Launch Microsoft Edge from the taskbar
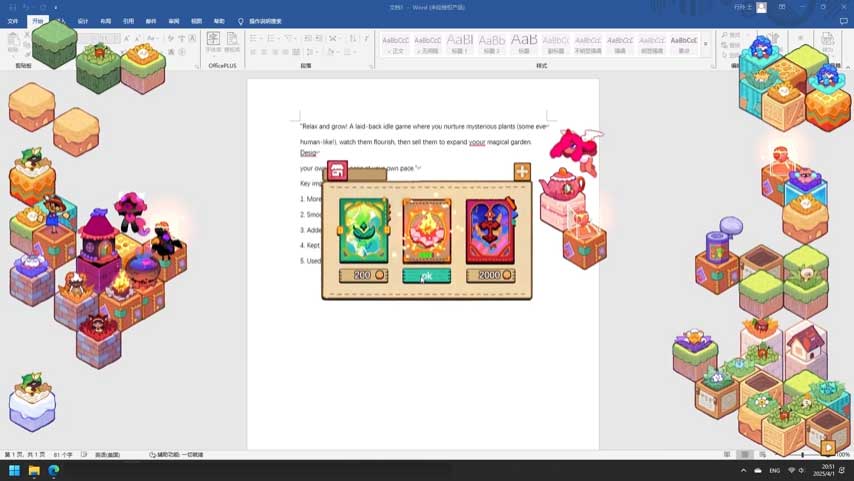The height and width of the screenshot is (481, 854). tap(54, 471)
